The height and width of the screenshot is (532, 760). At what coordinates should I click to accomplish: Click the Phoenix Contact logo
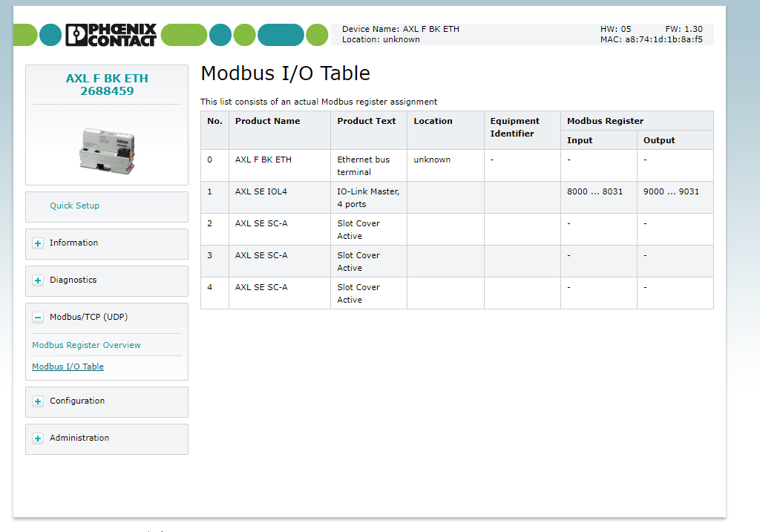pos(111,35)
